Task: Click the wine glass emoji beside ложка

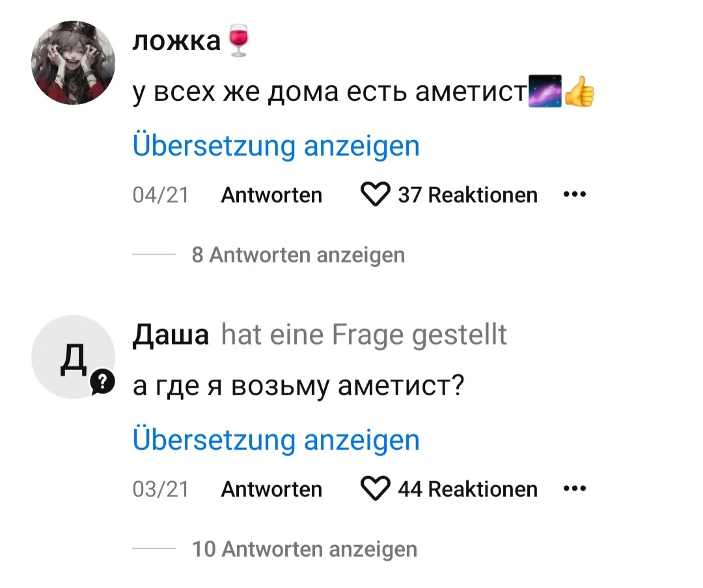Action: tap(239, 42)
